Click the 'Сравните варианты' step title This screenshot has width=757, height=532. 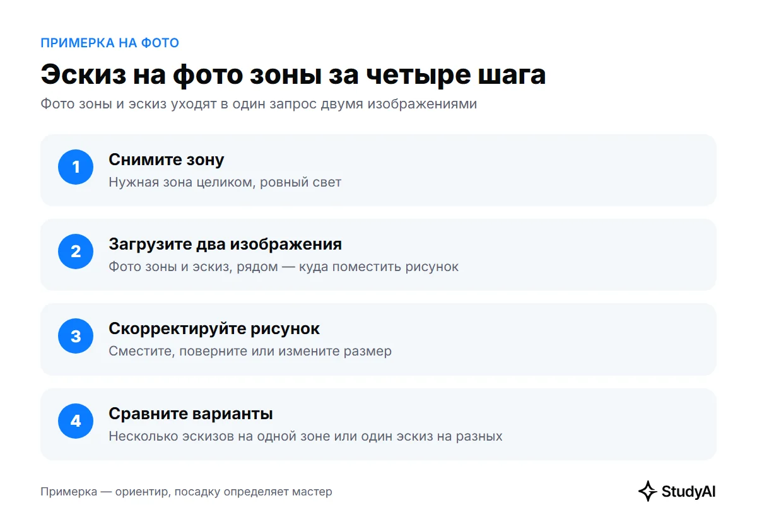tap(191, 413)
